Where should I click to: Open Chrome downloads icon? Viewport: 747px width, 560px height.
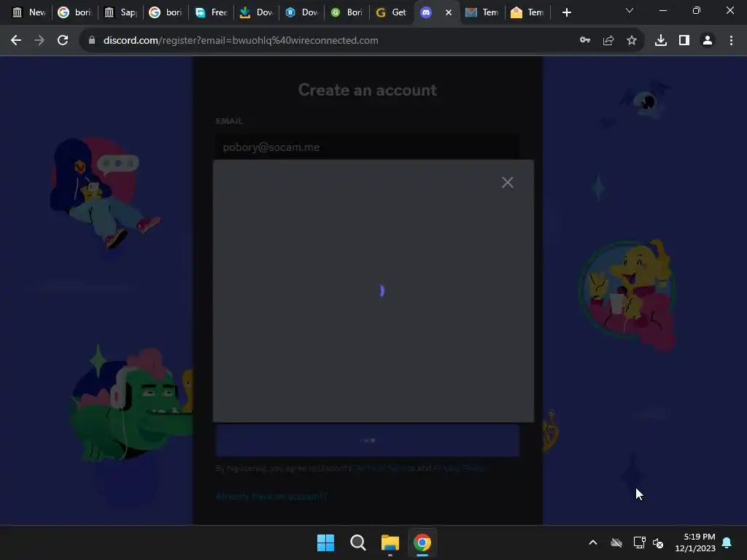pos(661,41)
